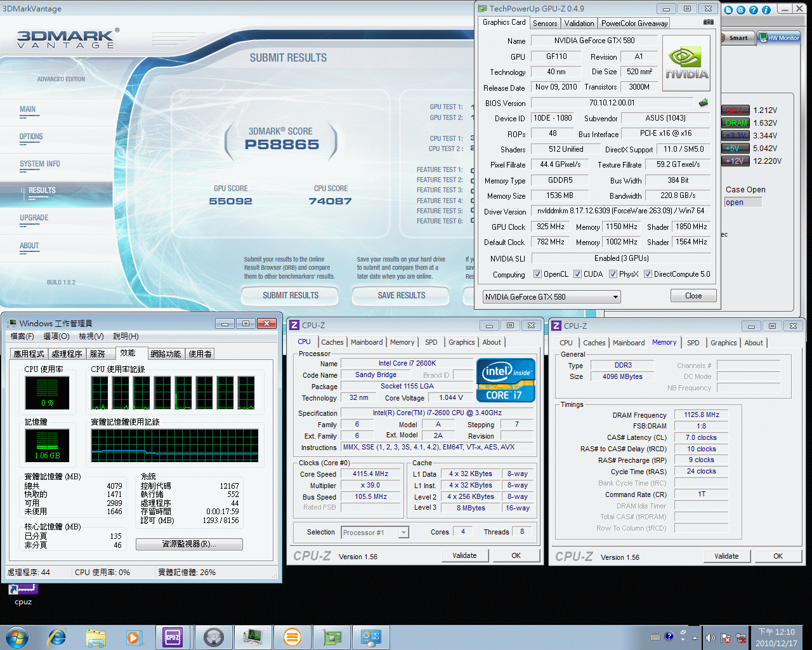This screenshot has width=812, height=650.
Task: Open the cpuz desktop shortcut icon
Action: pyautogui.click(x=23, y=595)
